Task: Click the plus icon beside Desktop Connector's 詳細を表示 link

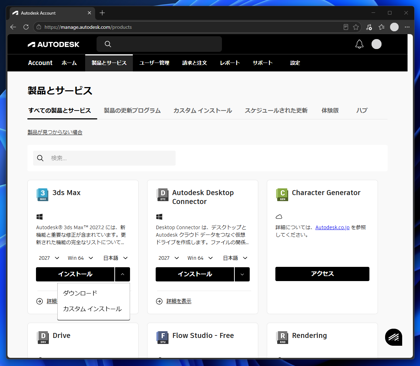Action: (159, 301)
